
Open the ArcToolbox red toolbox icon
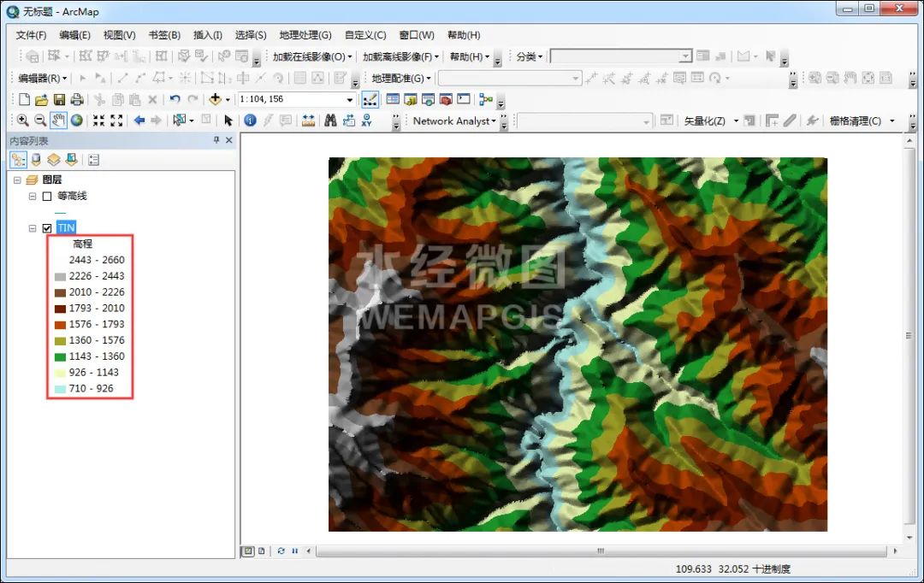446,99
